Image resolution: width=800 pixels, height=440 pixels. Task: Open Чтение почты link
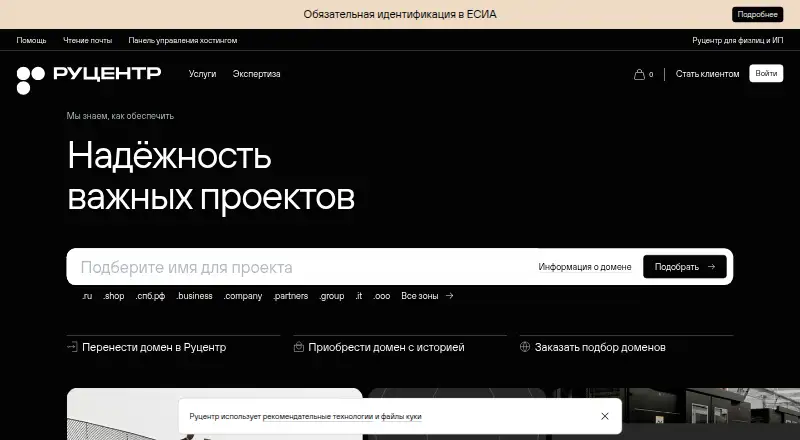[87, 40]
